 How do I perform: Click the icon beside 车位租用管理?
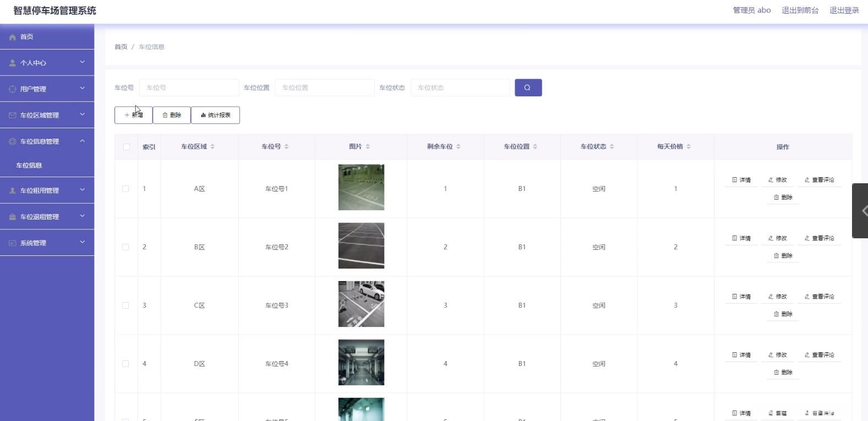pyautogui.click(x=13, y=191)
